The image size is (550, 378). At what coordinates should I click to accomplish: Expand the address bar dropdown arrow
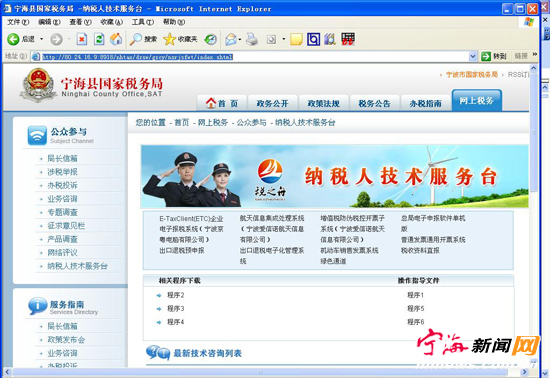(472, 56)
